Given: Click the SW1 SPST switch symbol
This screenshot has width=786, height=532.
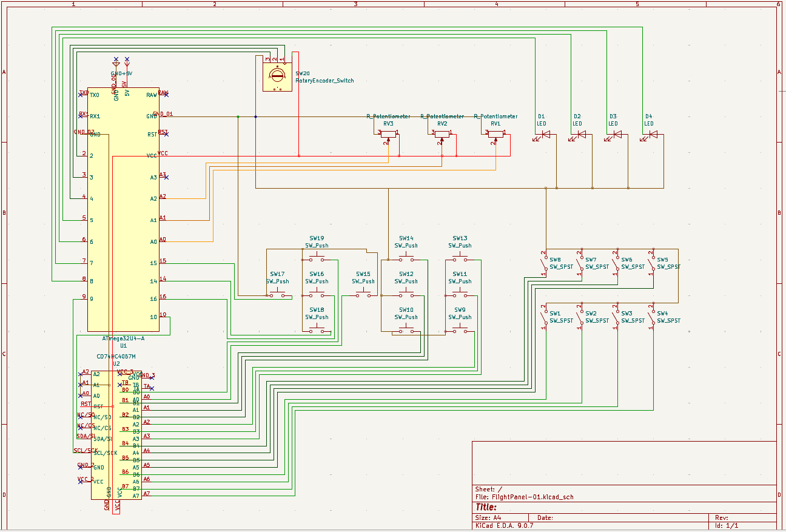Looking at the screenshot, I should (544, 317).
